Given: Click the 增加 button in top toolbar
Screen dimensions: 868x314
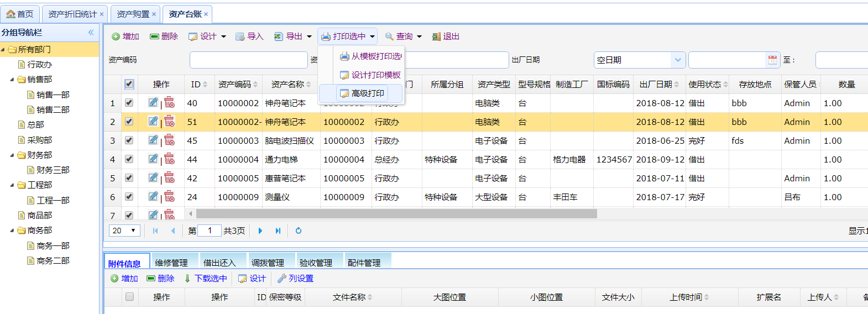Looking at the screenshot, I should [126, 36].
